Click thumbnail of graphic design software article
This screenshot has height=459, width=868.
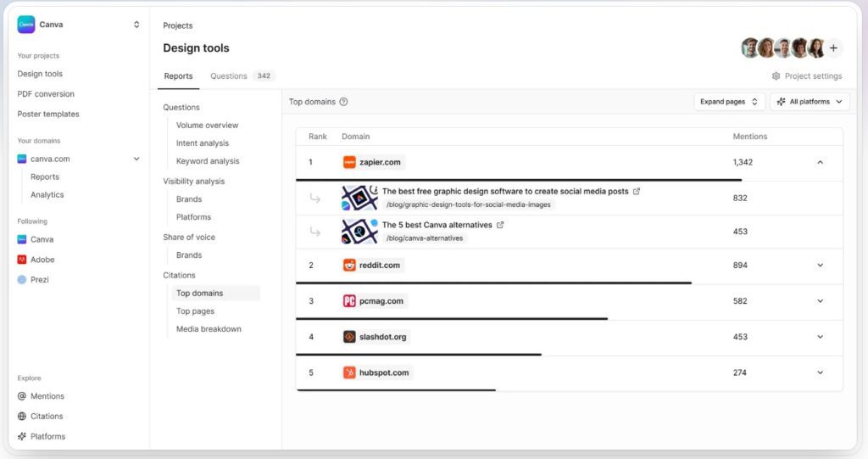point(359,198)
